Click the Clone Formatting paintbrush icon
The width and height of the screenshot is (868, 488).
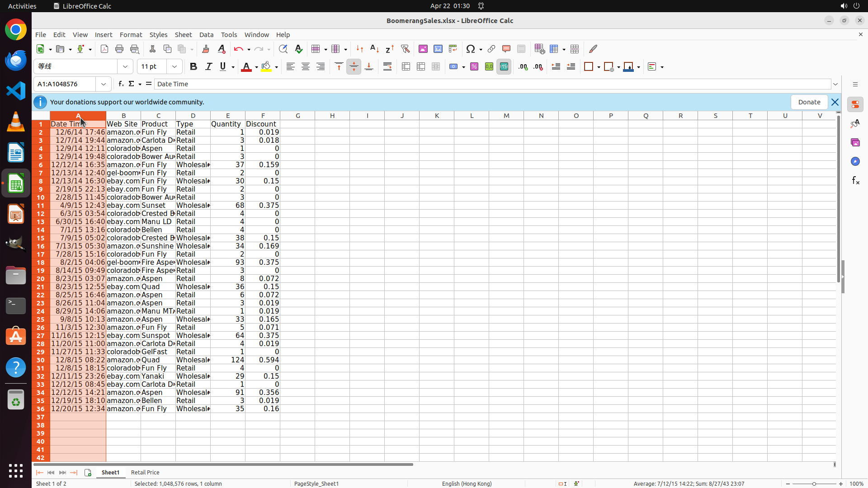pos(206,49)
